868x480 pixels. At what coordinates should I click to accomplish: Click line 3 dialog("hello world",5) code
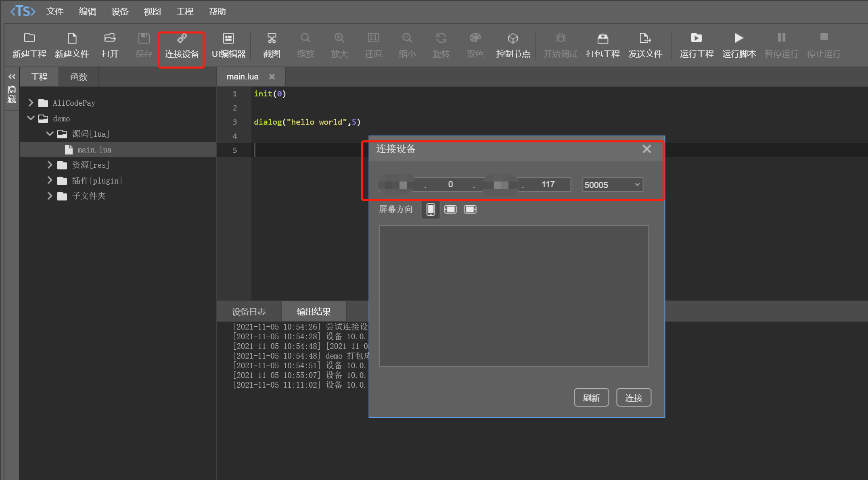(307, 122)
